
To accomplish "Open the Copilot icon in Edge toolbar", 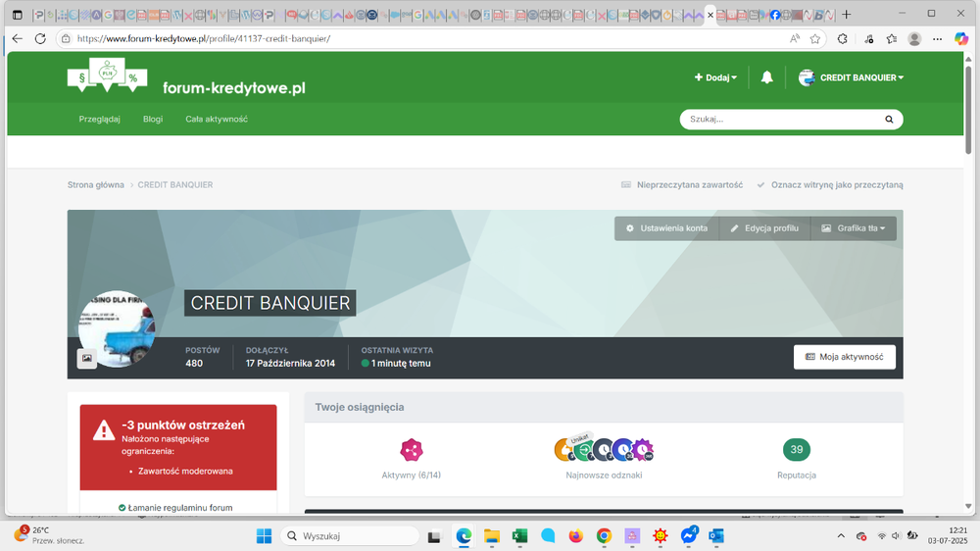I will (961, 39).
